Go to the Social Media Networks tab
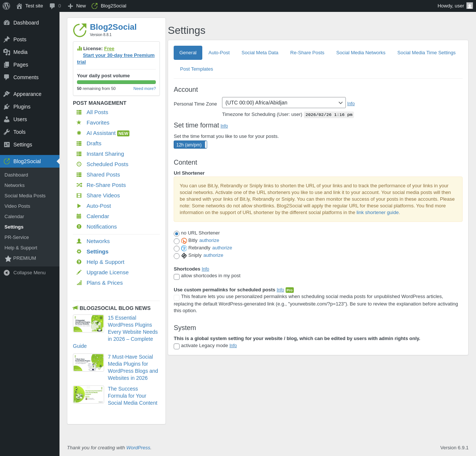The height and width of the screenshot is (456, 476). (x=361, y=53)
